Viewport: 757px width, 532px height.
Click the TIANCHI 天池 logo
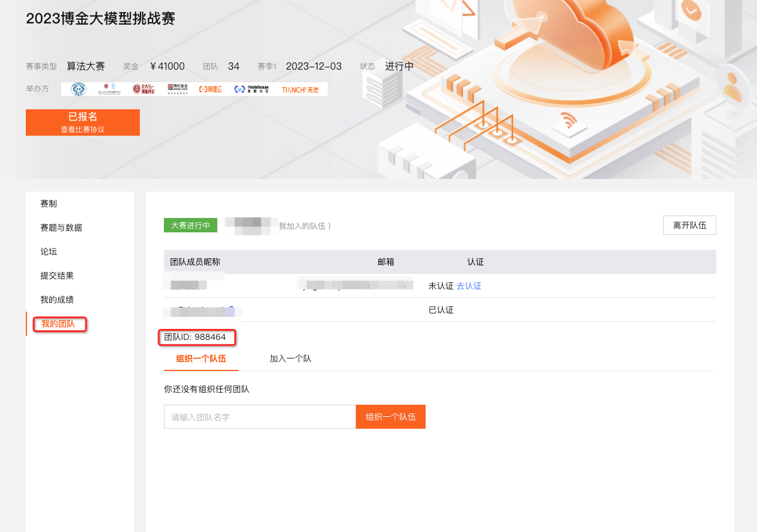tap(300, 89)
